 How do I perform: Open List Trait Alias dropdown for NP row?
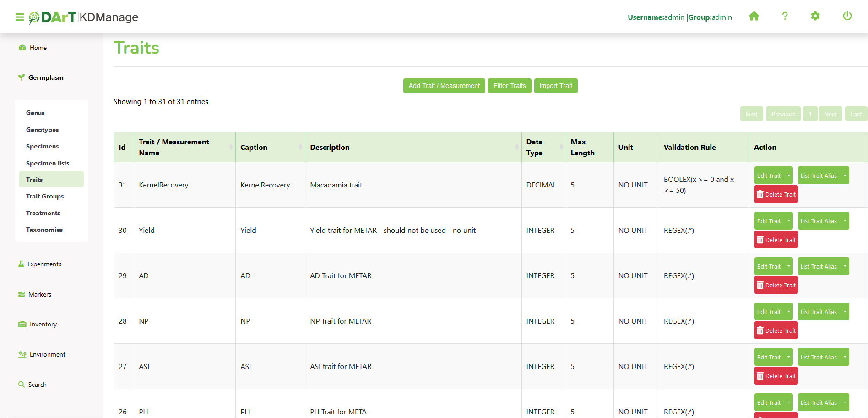pos(845,312)
